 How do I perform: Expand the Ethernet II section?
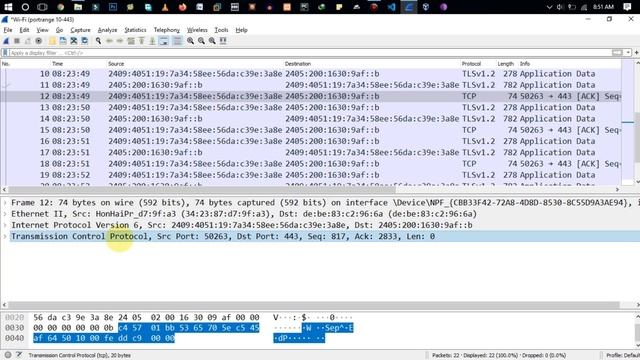point(5,214)
